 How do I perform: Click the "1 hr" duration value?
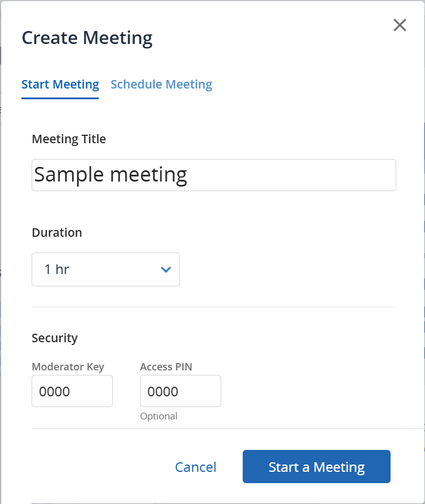click(x=57, y=269)
